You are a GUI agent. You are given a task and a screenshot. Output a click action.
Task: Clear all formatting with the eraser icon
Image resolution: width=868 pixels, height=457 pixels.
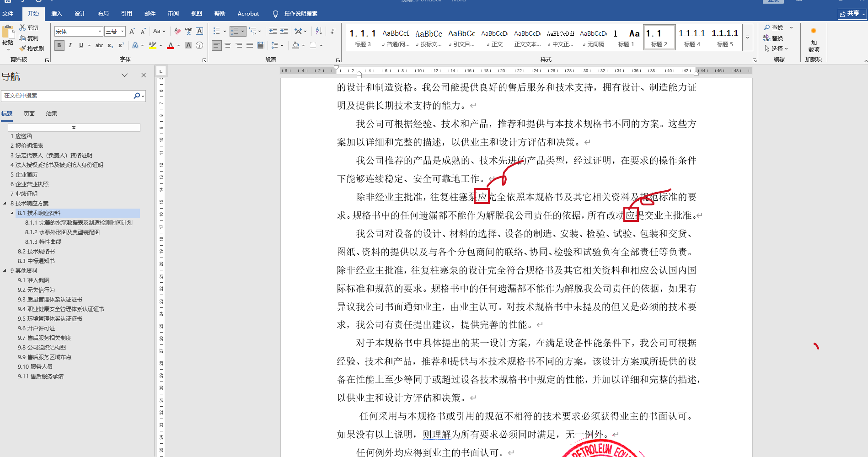[177, 31]
